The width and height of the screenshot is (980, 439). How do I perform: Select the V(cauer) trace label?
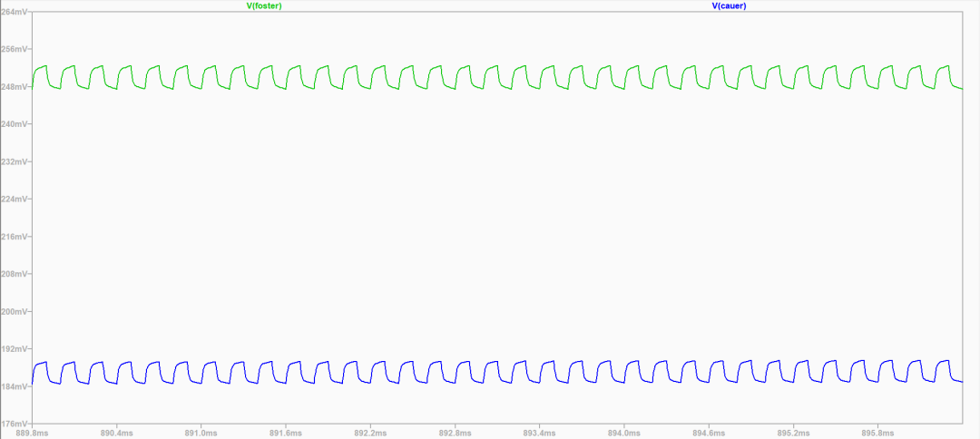[x=729, y=5]
